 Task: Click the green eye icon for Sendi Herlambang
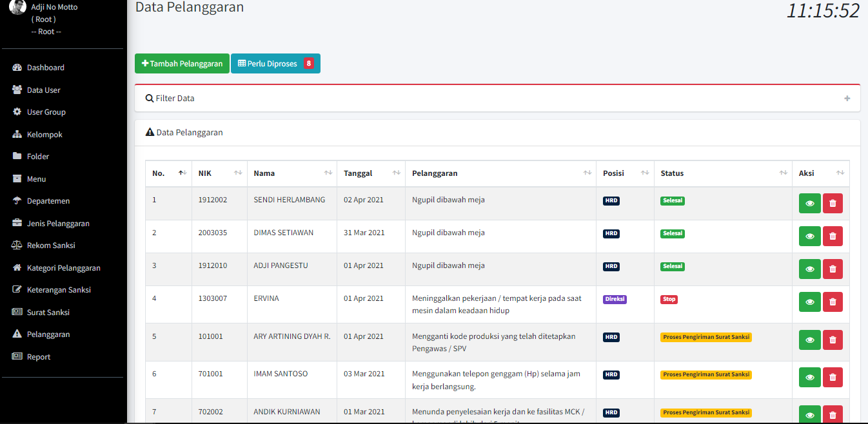pos(809,204)
